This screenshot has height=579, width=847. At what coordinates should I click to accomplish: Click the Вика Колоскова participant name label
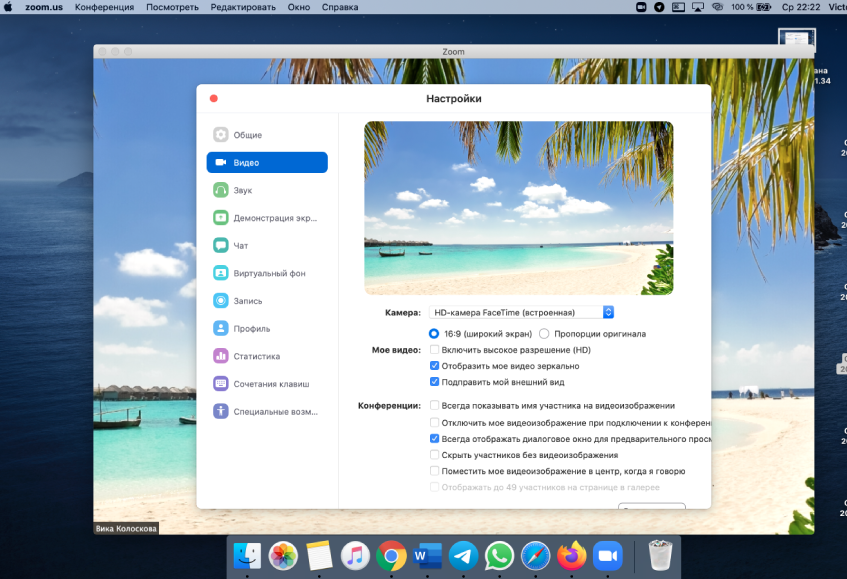coord(126,529)
